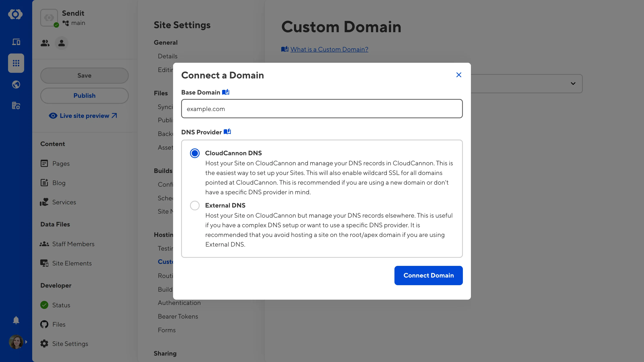Screen dimensions: 644x362
Task: Select the External DNS radio button
Action: tap(194, 205)
